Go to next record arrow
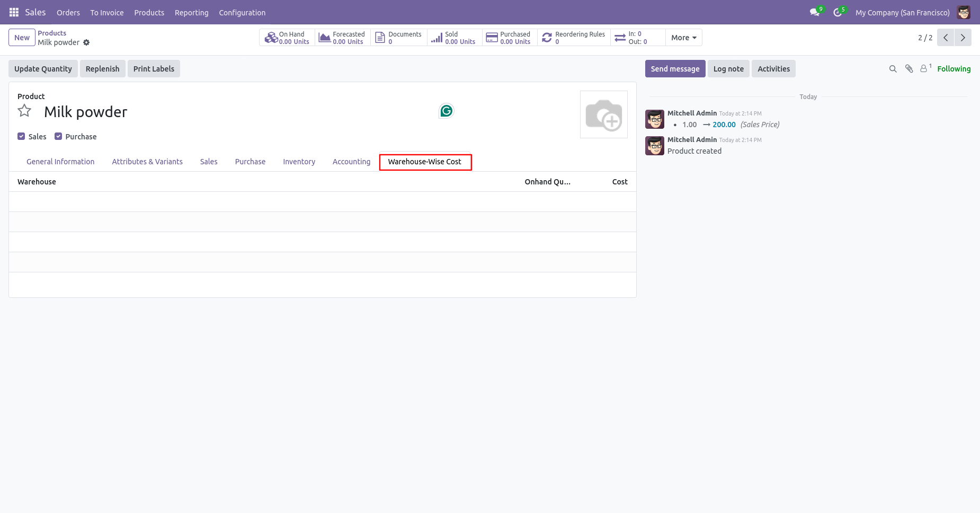The height and width of the screenshot is (513, 980). click(x=963, y=38)
